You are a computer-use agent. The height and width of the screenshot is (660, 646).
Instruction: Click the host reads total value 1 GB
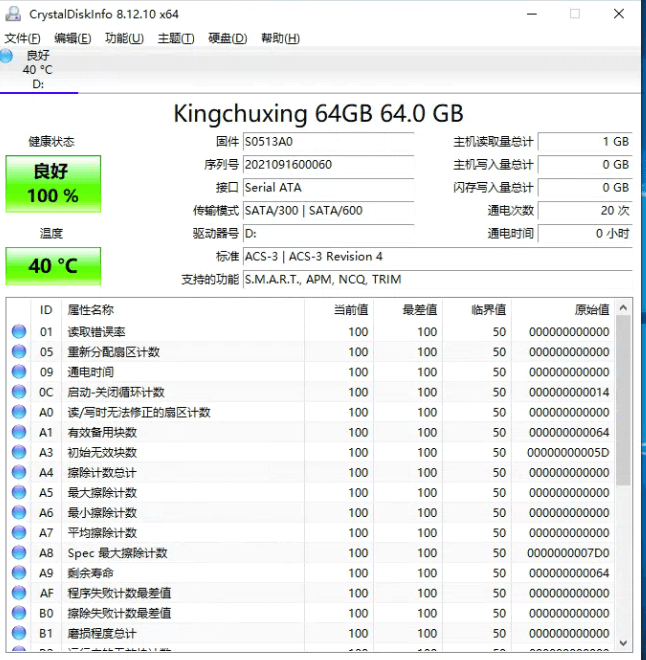click(585, 142)
